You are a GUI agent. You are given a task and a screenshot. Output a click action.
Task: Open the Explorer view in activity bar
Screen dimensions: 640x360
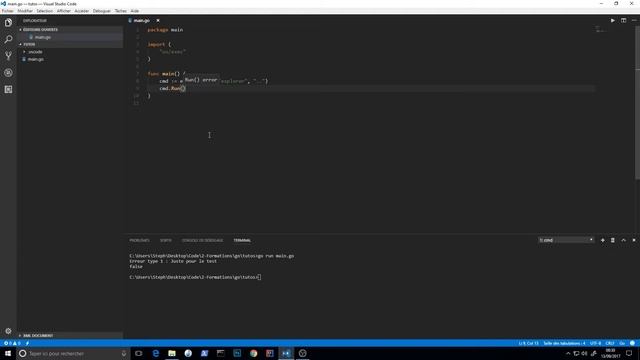8,23
